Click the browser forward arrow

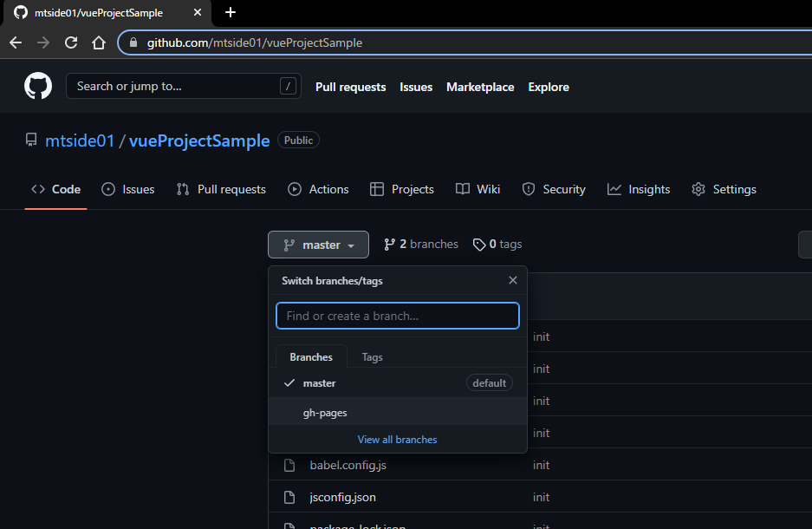43,42
